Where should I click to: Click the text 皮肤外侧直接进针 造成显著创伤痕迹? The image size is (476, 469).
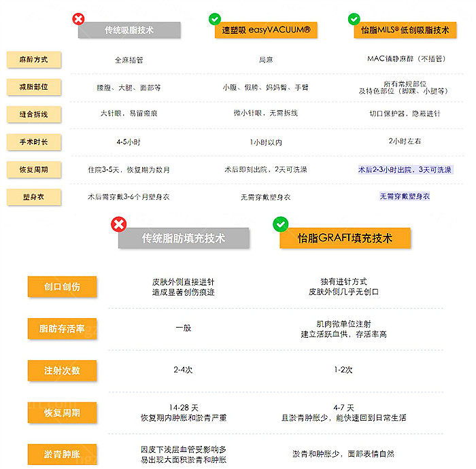(x=184, y=287)
